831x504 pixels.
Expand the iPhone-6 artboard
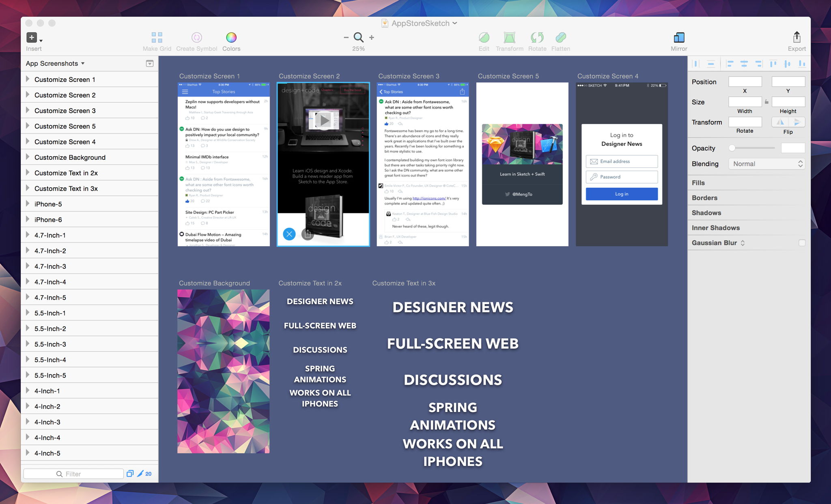[28, 219]
